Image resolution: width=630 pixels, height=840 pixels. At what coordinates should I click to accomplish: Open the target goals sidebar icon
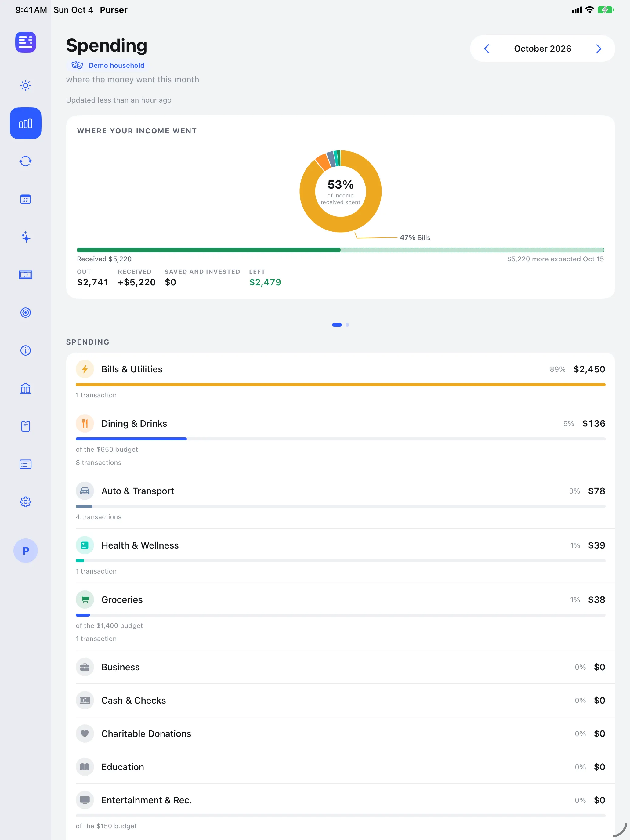coord(25,313)
